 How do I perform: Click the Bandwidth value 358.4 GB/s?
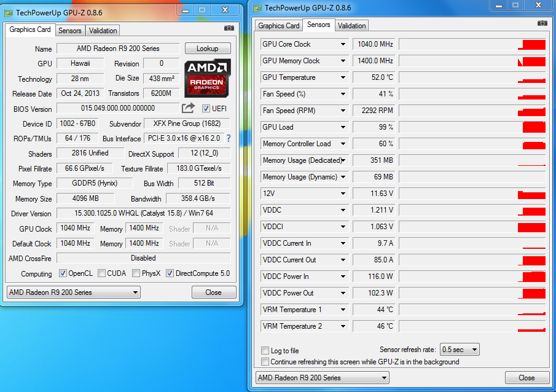[198, 198]
